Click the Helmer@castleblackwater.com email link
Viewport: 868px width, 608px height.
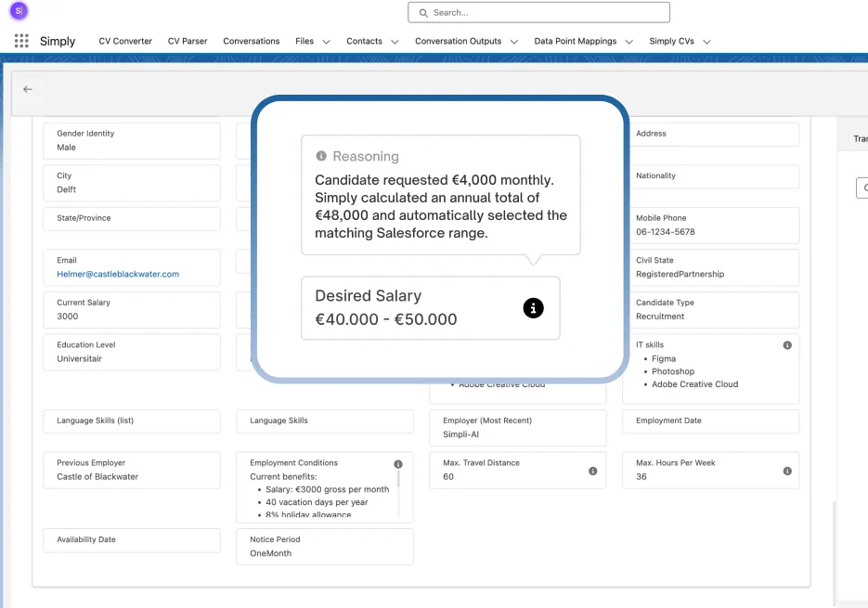tap(118, 274)
